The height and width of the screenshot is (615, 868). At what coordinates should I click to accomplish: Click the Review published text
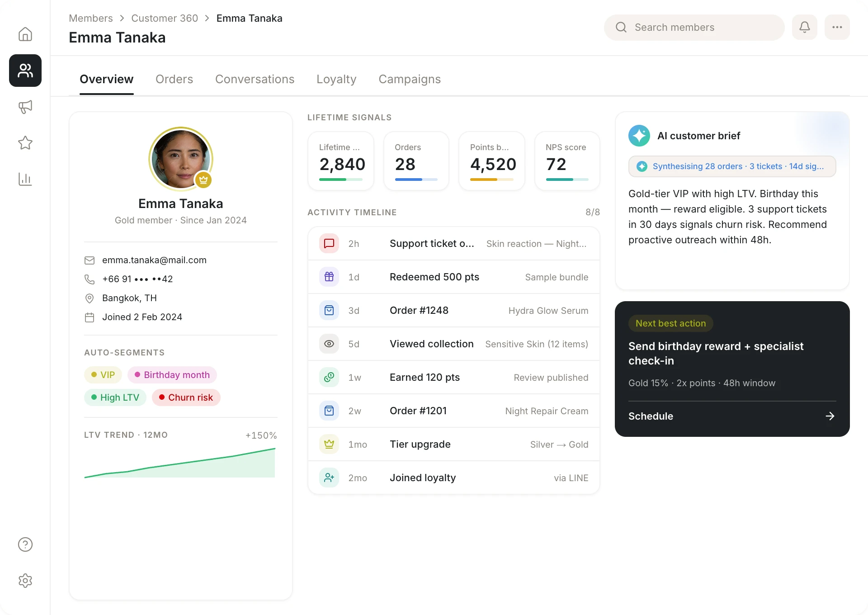click(x=551, y=378)
